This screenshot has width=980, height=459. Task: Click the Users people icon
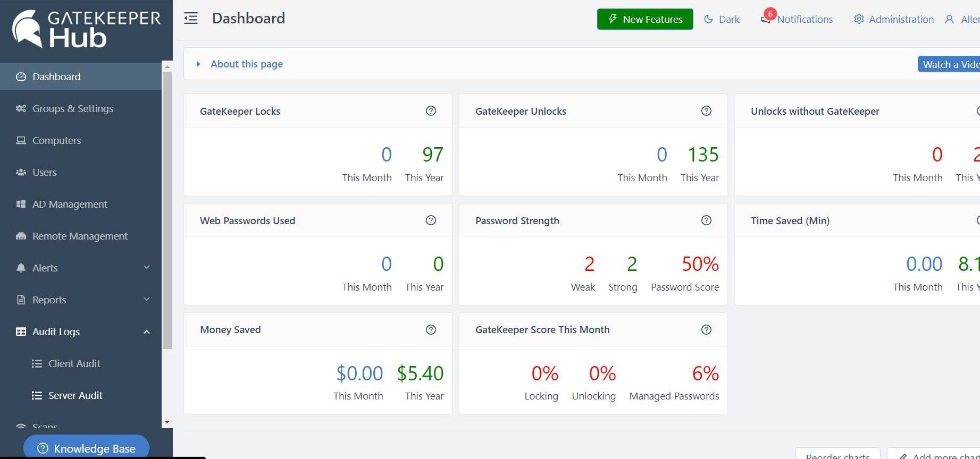coord(21,172)
